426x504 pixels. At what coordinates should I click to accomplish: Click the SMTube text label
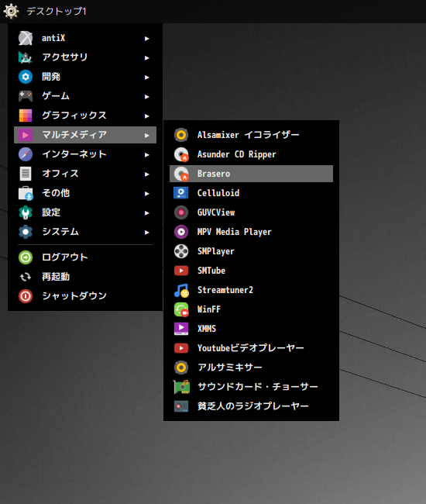point(211,271)
